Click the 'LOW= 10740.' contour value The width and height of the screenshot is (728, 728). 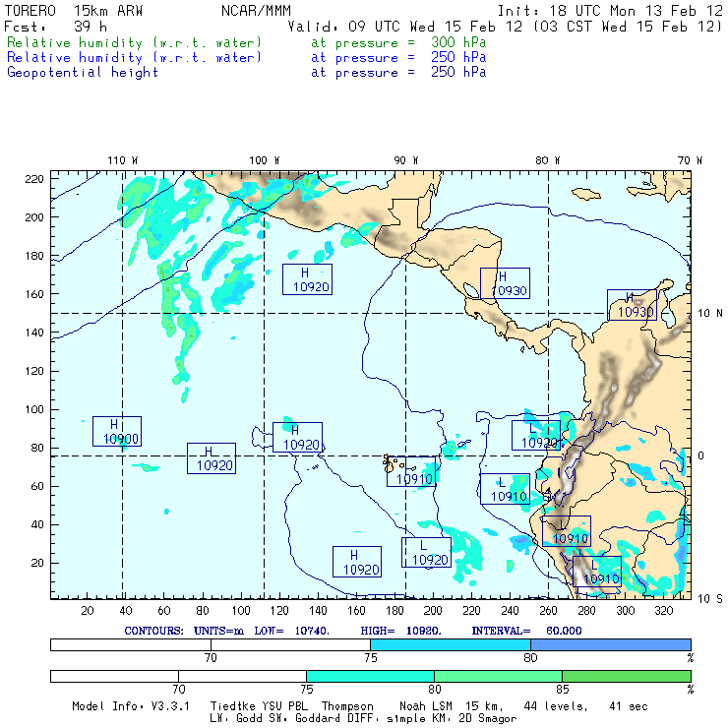coord(292,631)
